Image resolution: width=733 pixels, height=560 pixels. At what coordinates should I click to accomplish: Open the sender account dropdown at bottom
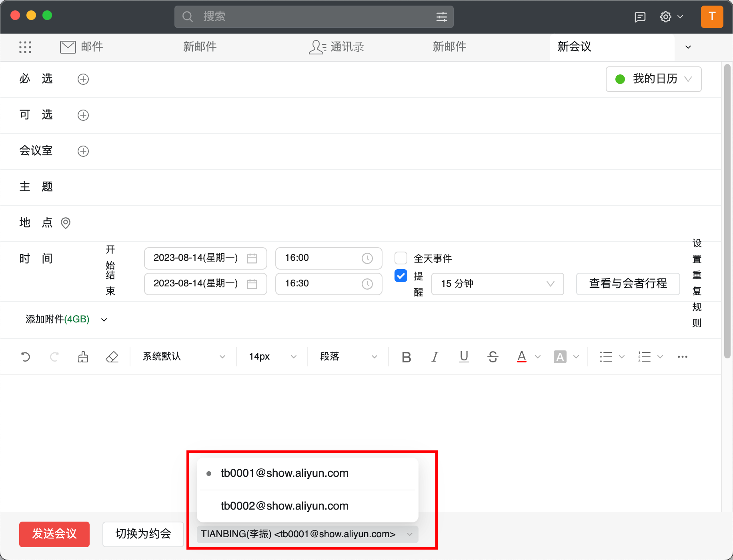409,534
